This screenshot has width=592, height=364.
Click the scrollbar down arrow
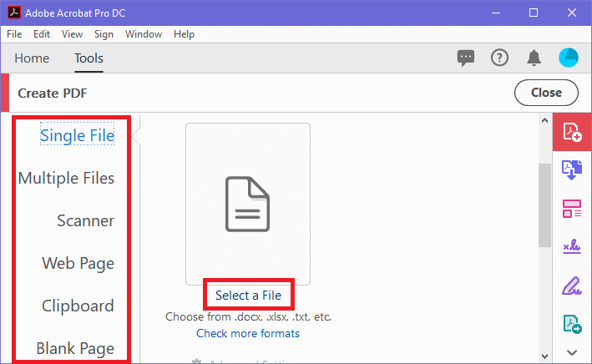pyautogui.click(x=544, y=356)
